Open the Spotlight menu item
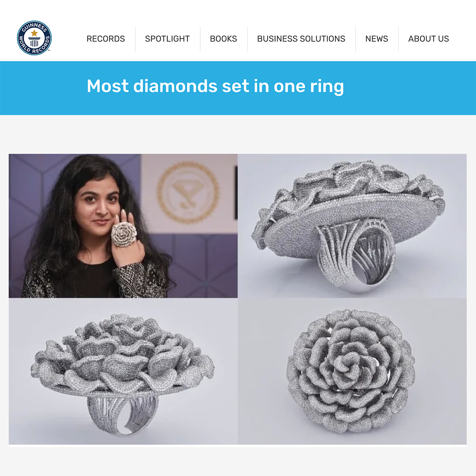 pyautogui.click(x=167, y=39)
